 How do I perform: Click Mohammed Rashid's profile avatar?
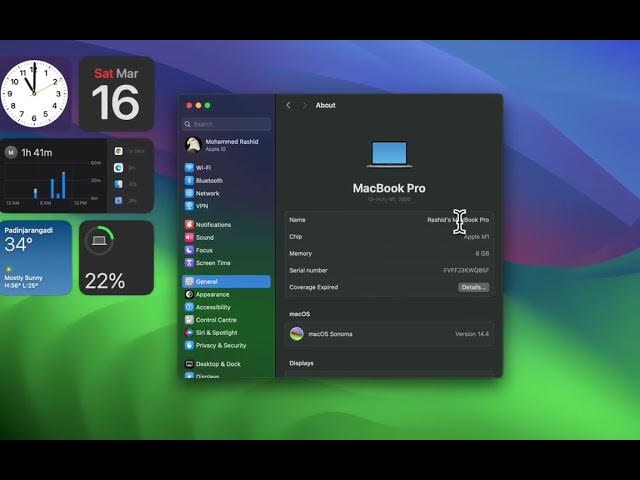click(x=193, y=144)
